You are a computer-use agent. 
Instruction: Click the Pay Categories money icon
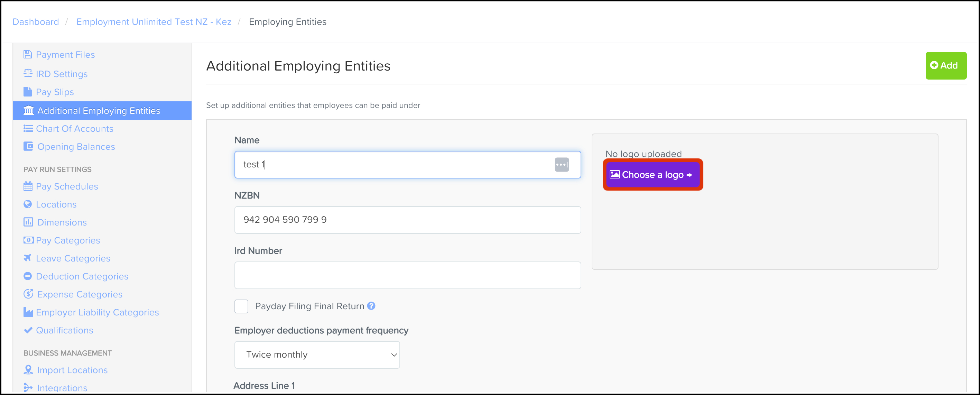[x=28, y=240]
